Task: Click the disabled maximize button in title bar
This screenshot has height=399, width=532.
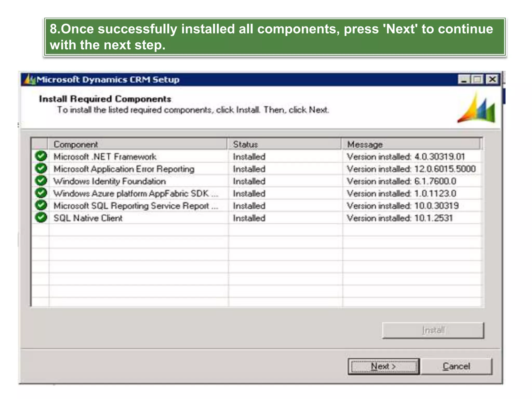Action: (x=477, y=79)
